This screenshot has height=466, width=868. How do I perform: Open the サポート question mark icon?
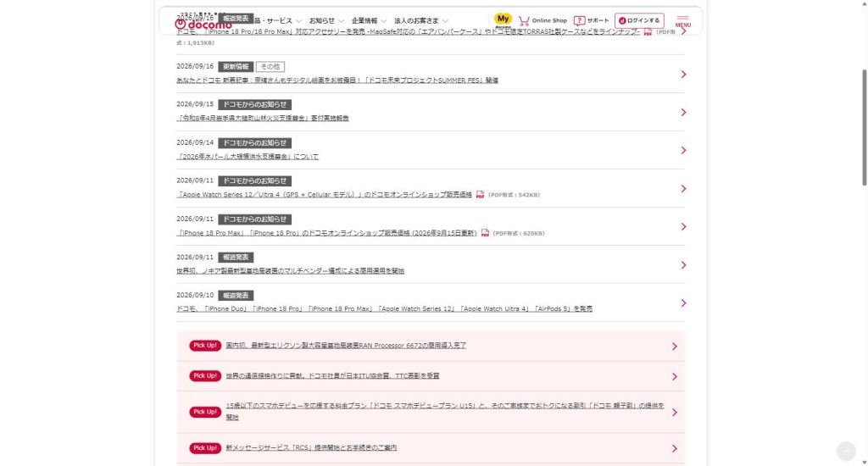tap(579, 21)
